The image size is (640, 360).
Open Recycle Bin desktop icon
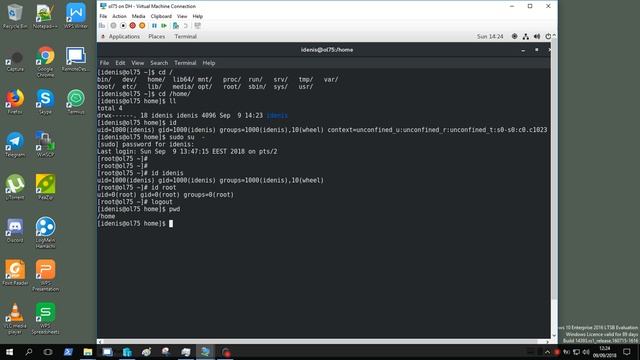(15, 16)
